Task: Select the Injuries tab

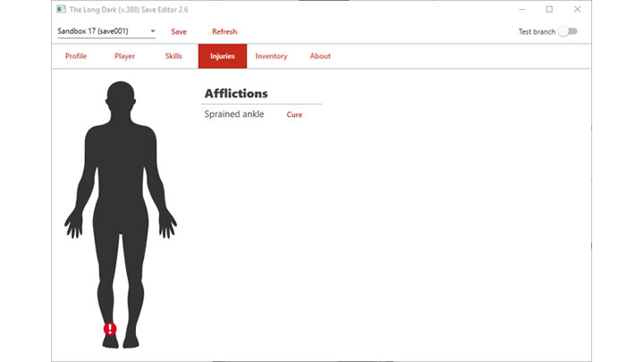Action: (222, 56)
